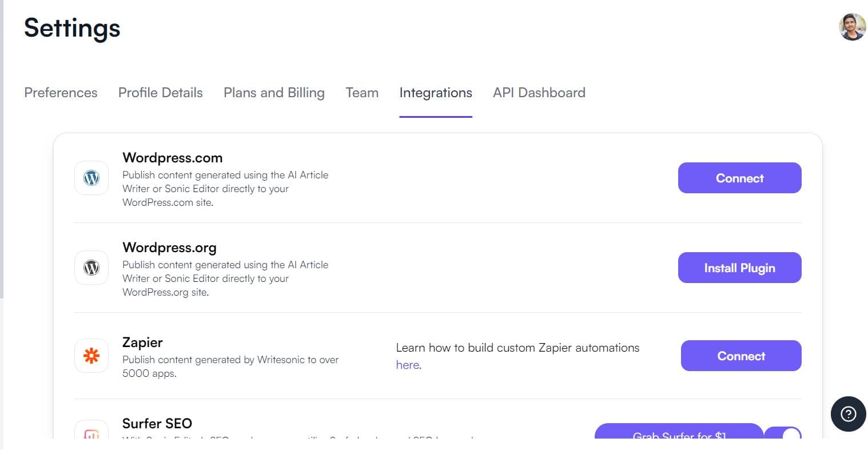
Task: Click the Wordpress.com heading
Action: pos(173,158)
